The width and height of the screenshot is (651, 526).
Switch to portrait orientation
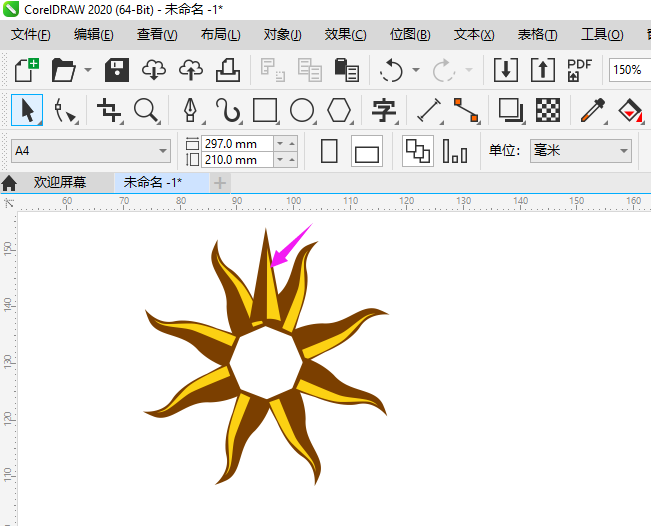click(329, 151)
